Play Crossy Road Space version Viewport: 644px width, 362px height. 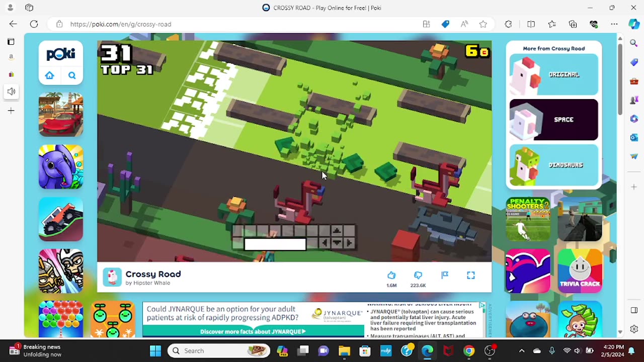click(553, 120)
